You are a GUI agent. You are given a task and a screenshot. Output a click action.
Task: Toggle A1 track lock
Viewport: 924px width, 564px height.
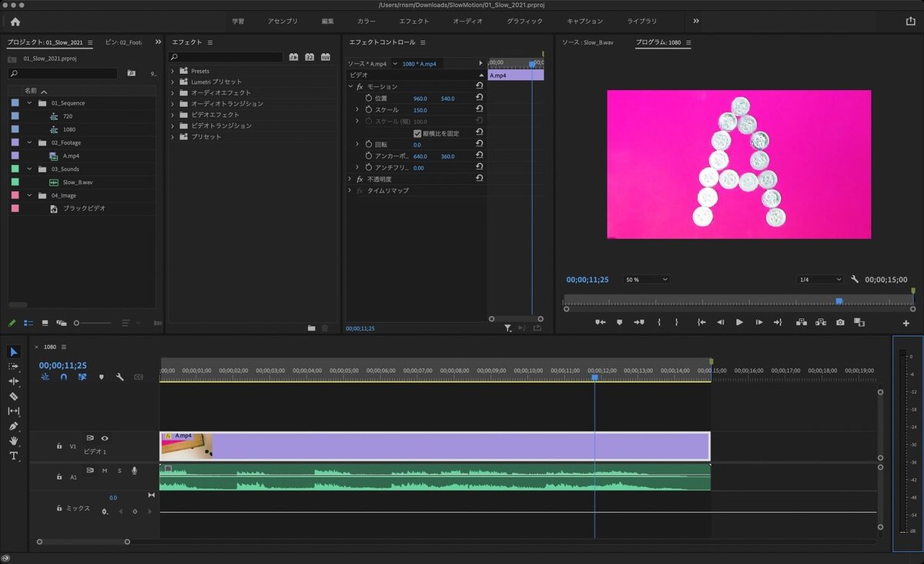click(59, 477)
